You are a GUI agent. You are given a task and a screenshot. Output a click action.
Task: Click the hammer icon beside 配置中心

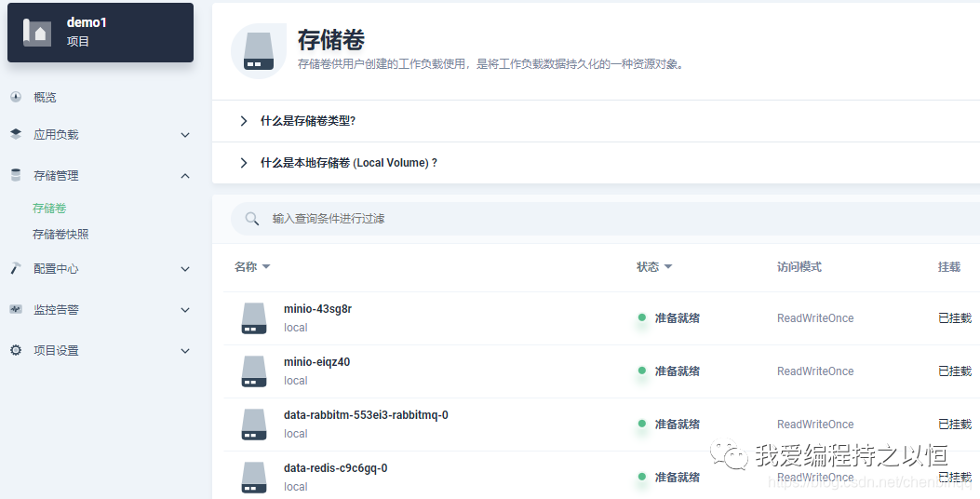(16, 268)
